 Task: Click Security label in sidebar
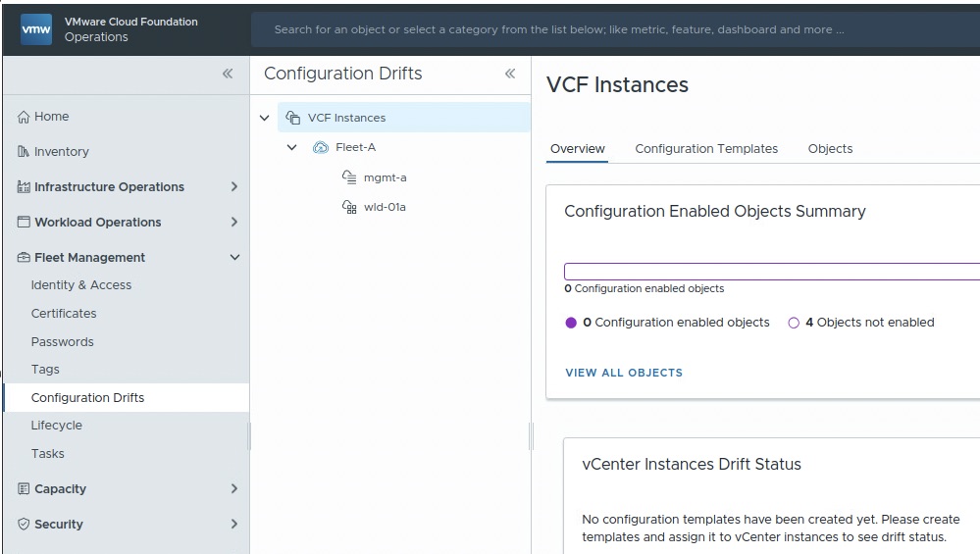58,524
